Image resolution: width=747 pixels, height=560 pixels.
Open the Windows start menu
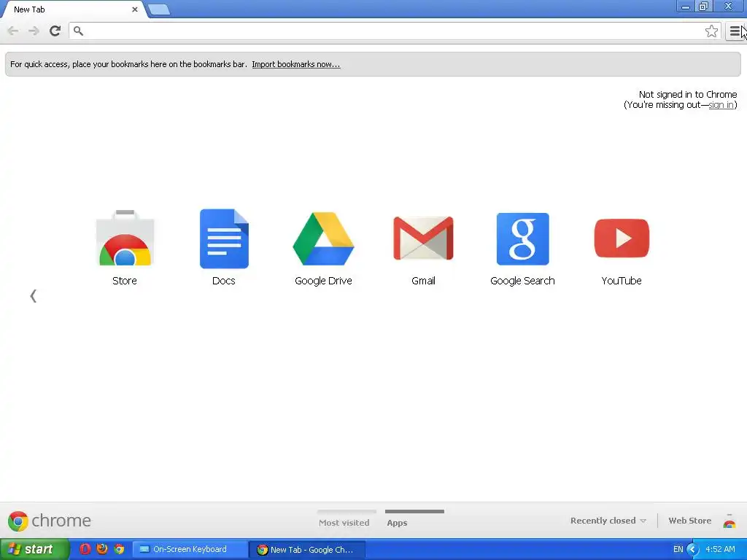[x=34, y=549]
